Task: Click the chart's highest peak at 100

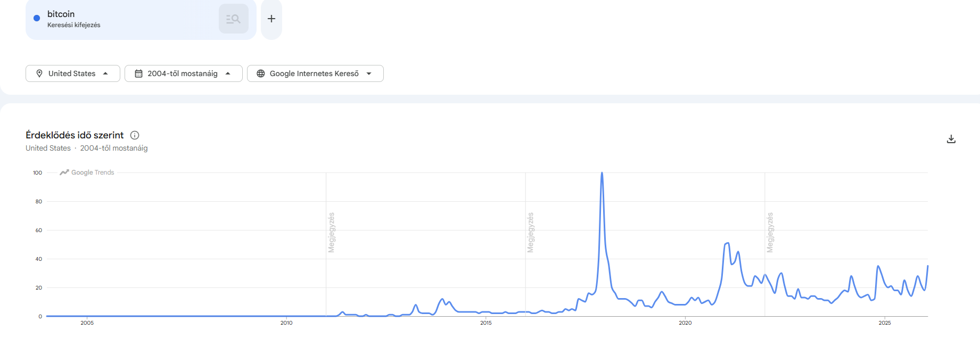Action: point(602,173)
